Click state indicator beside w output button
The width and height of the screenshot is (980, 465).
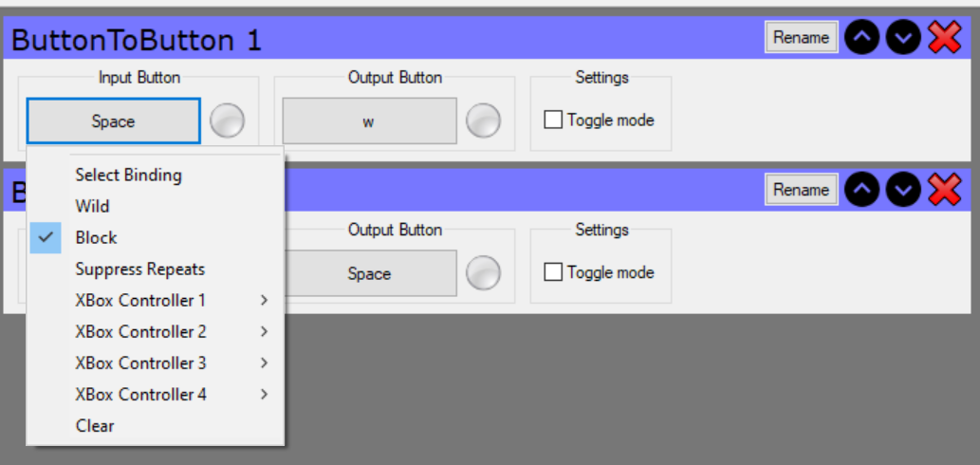tap(483, 121)
